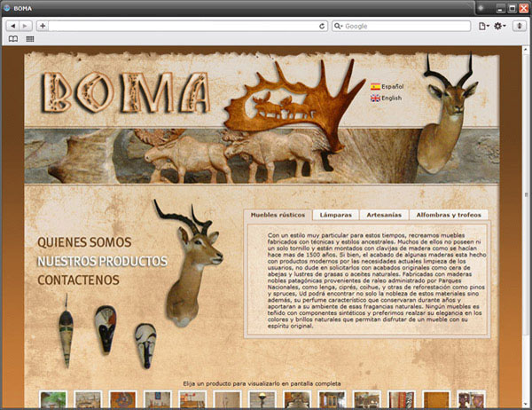Open Nuestros Productos section
532x410 pixels.
[x=102, y=261]
